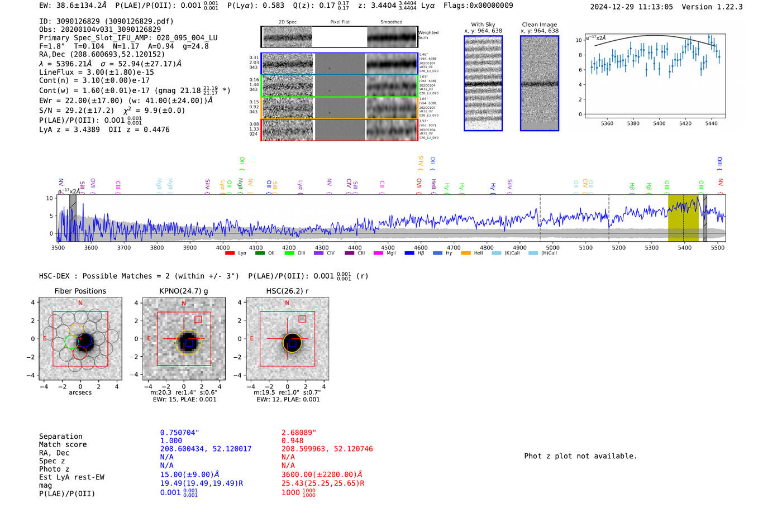Click the yellow highlighted band in the spectrum

683,218
